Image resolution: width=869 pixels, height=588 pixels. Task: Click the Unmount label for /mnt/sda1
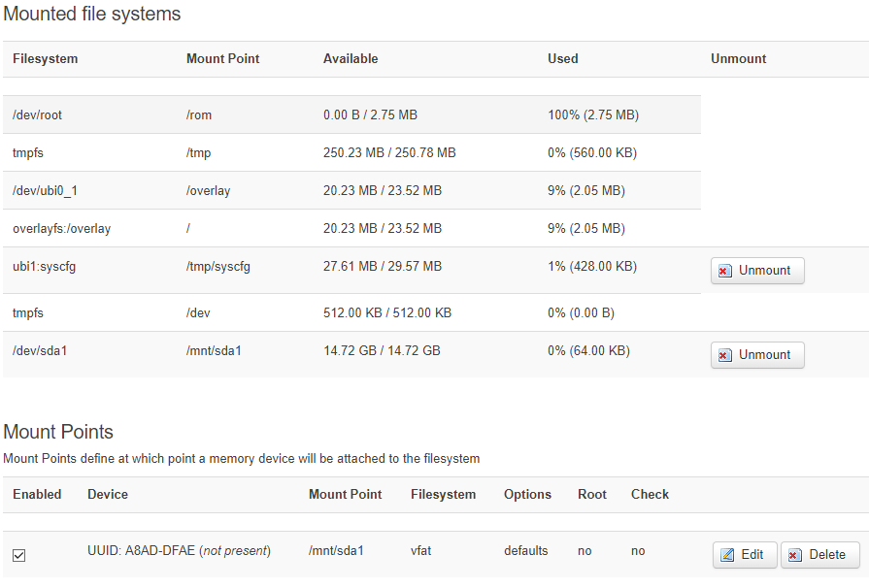pyautogui.click(x=764, y=355)
